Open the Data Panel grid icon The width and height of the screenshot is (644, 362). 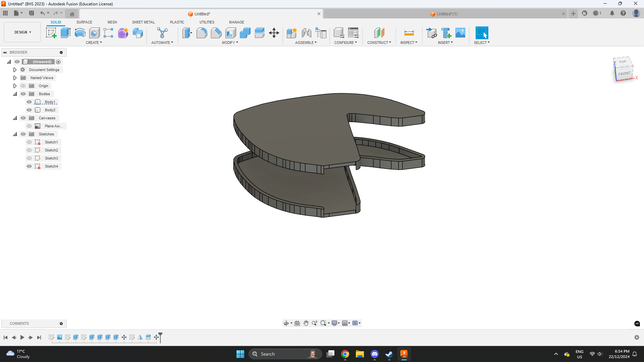click(5, 13)
